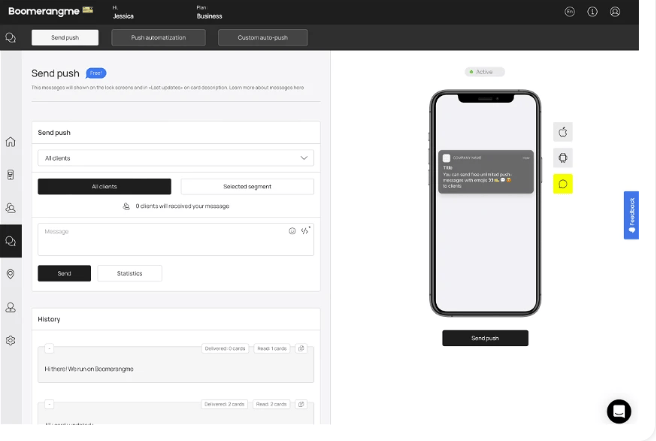The height and width of the screenshot is (441, 656).
Task: Click the Statistics button
Action: (x=130, y=273)
